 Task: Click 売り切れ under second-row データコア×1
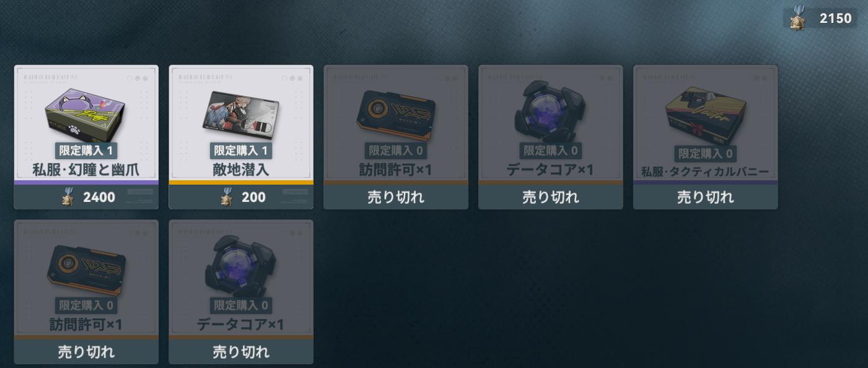click(x=241, y=352)
